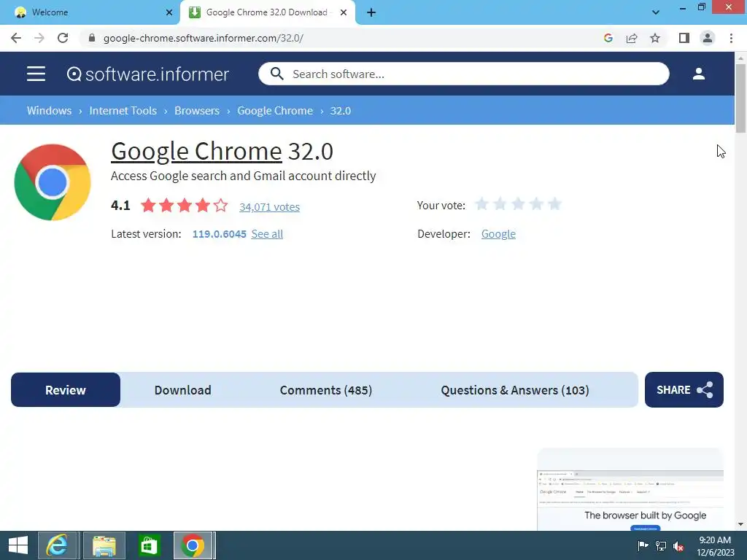Click the Chrome taskbar icon

[x=193, y=545]
